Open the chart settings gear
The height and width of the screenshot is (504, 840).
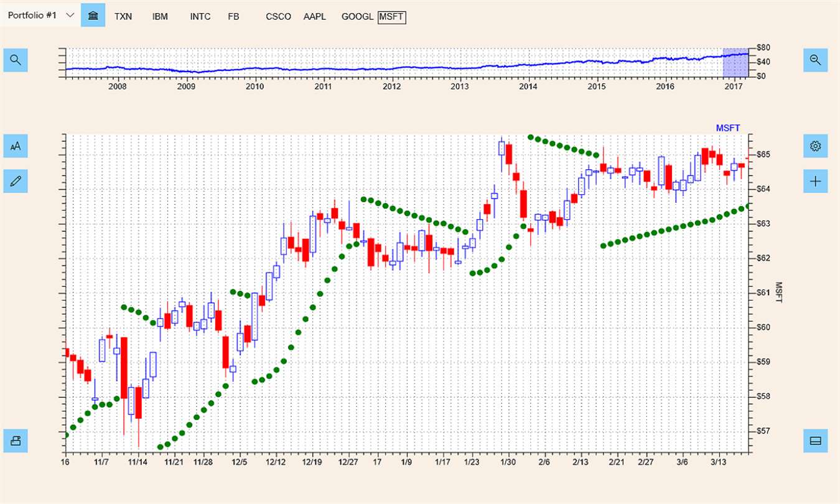pyautogui.click(x=815, y=146)
